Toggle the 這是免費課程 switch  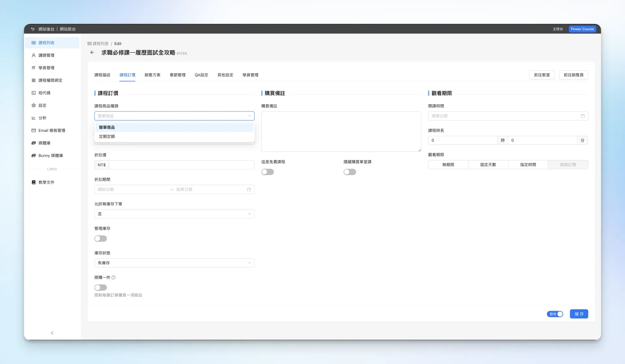pyautogui.click(x=267, y=172)
